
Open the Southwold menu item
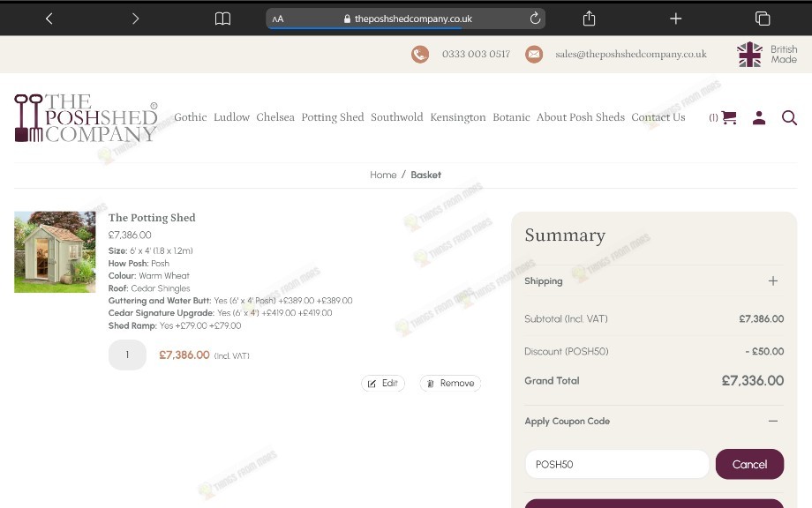tap(396, 117)
